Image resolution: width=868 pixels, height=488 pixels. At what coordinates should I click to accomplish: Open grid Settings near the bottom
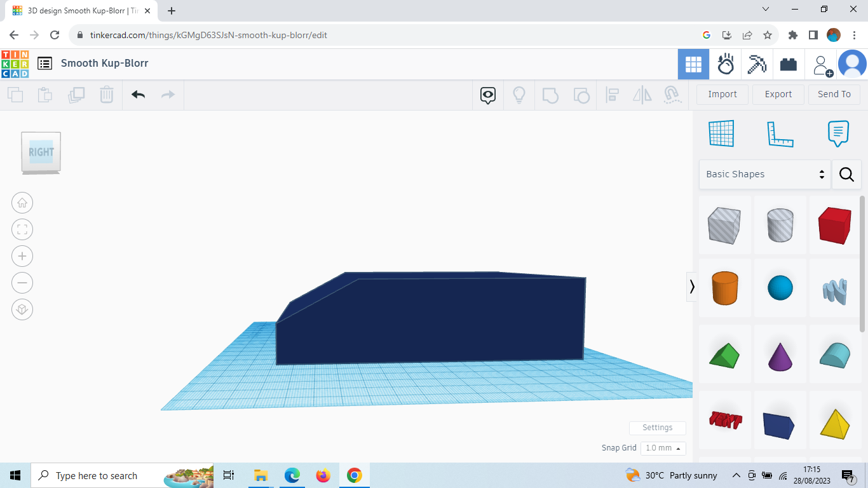click(657, 428)
